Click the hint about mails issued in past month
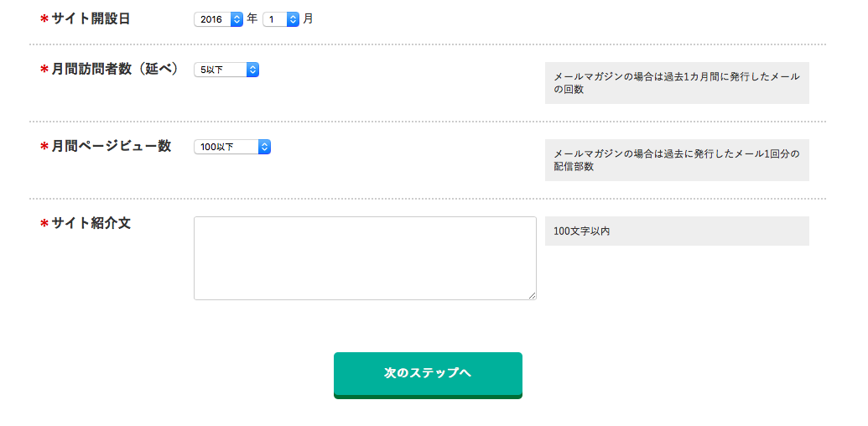868x426 pixels. point(676,83)
